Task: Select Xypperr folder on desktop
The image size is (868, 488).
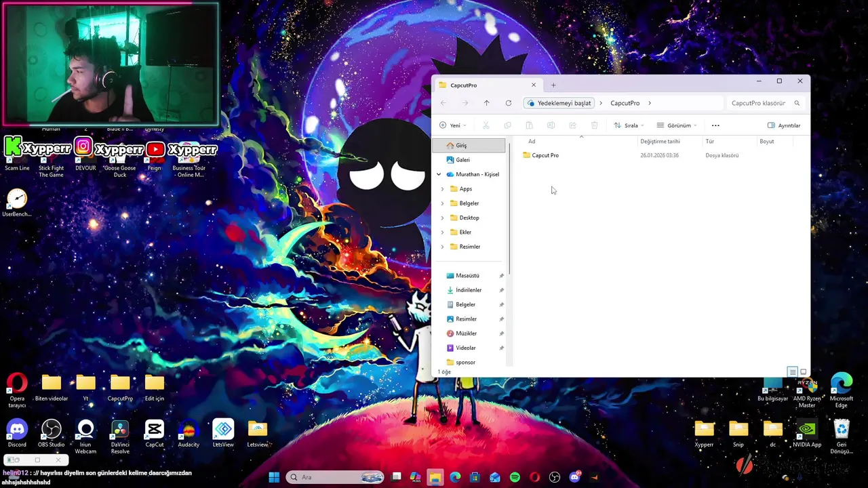Action: (x=704, y=434)
